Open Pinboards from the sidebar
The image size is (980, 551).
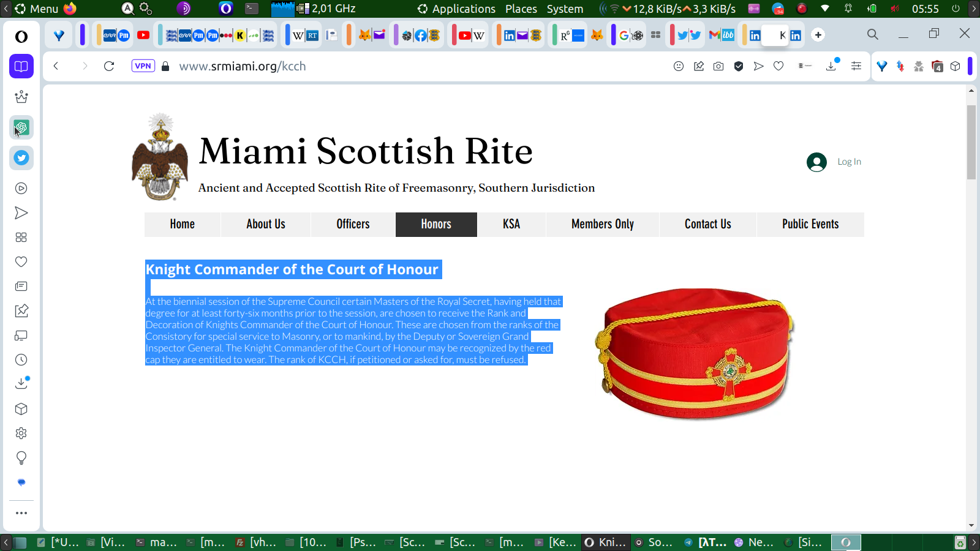[21, 311]
